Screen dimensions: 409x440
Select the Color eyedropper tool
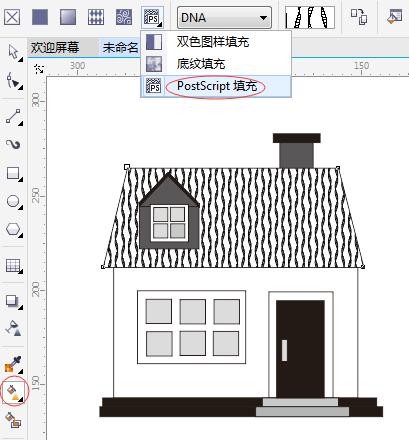[14, 364]
